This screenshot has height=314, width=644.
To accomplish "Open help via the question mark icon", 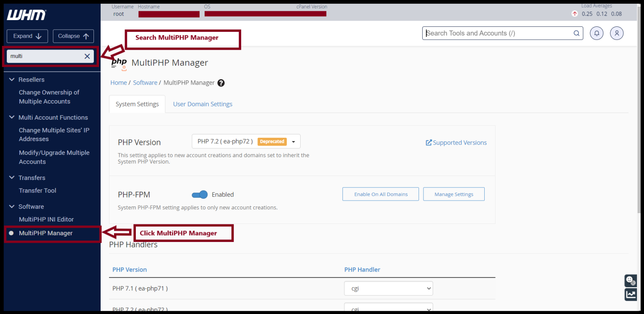I will point(221,83).
